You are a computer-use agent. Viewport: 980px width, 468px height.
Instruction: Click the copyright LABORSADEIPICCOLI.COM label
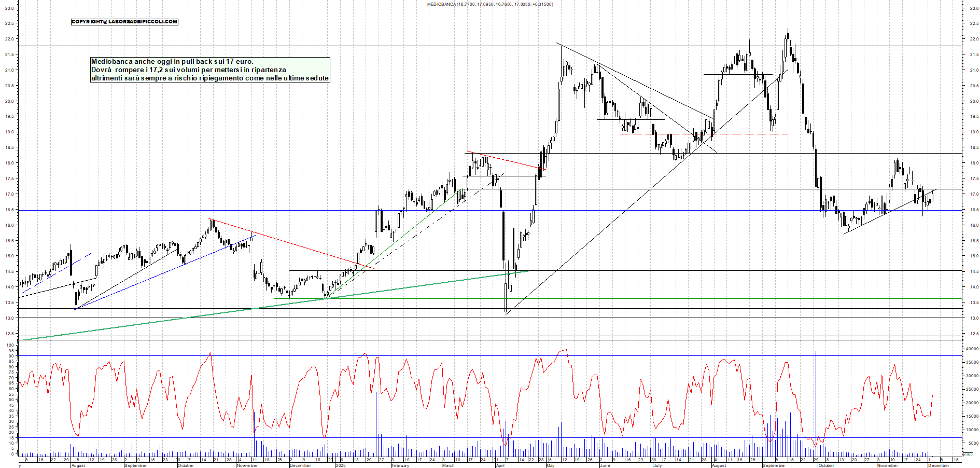[x=124, y=22]
